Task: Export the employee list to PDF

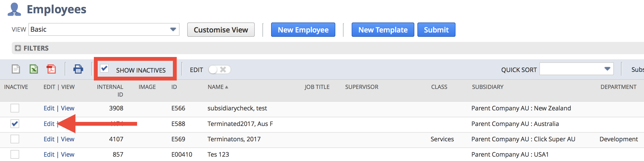Action: (51, 69)
